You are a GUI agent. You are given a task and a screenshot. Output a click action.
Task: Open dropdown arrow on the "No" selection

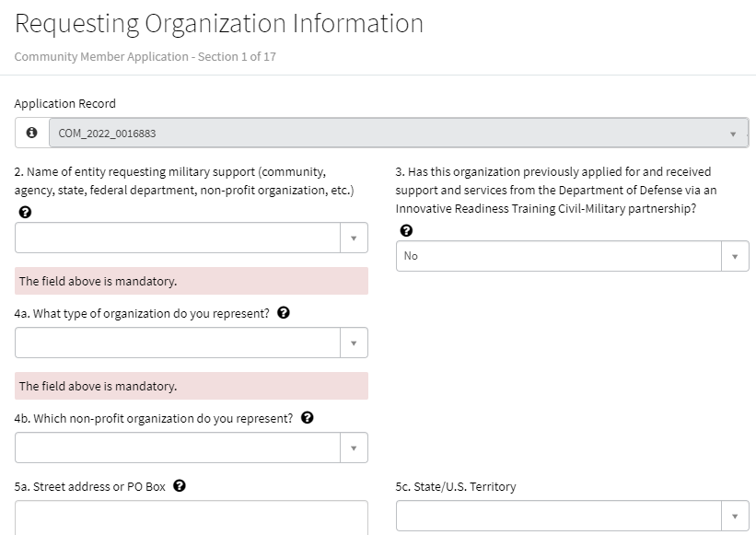point(734,256)
